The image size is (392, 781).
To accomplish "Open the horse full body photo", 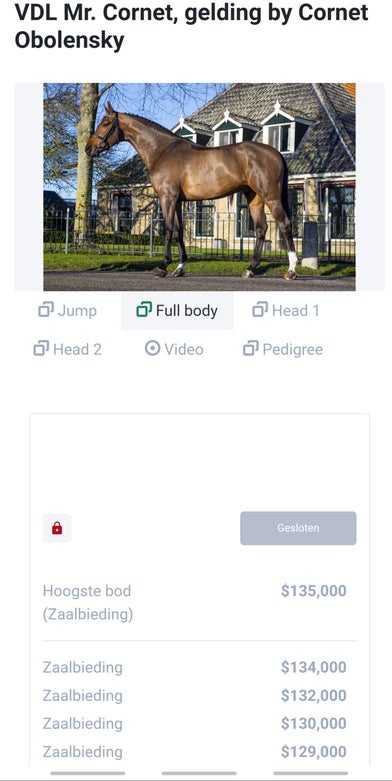I will coord(199,187).
